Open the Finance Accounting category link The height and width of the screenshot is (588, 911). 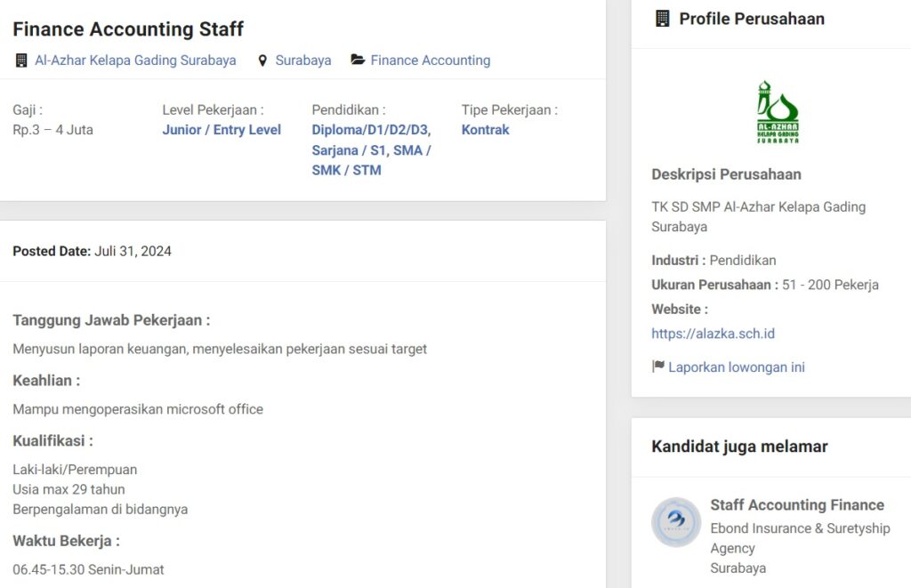click(x=431, y=60)
